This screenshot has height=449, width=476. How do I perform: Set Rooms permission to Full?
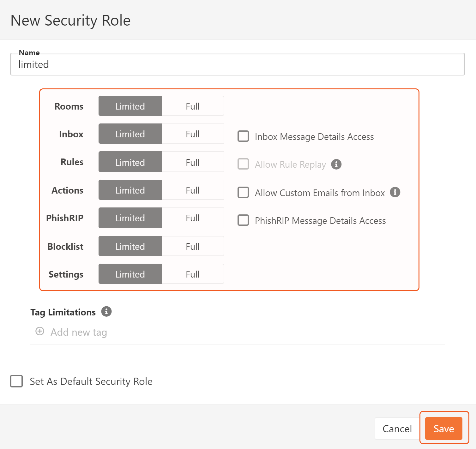coord(192,106)
